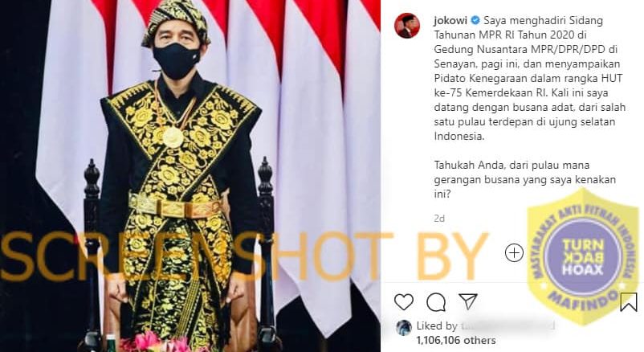Open the jokowi username link
644x352 pixels.
pos(450,21)
